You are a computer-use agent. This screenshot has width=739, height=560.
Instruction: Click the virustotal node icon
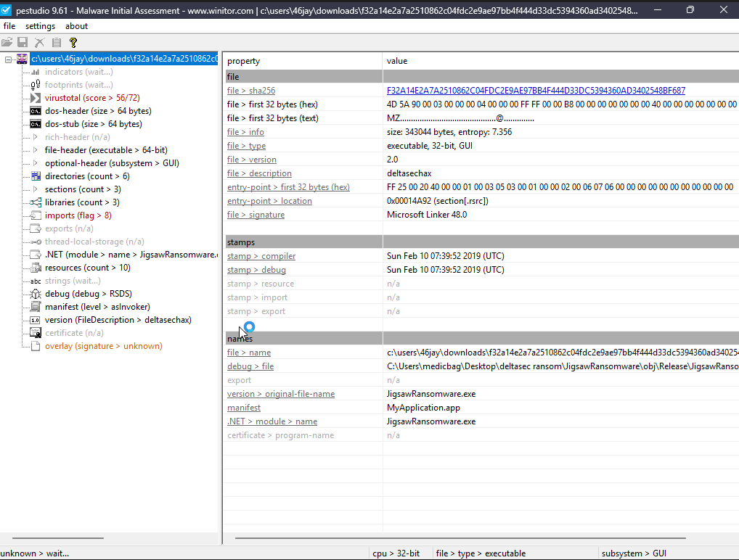pos(36,98)
